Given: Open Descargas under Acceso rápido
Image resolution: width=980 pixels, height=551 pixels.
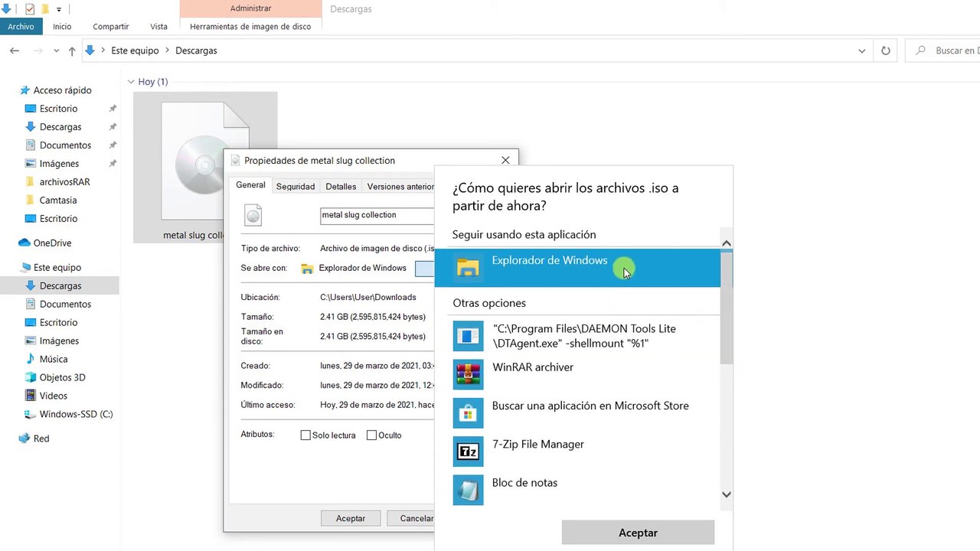Looking at the screenshot, I should (x=60, y=127).
